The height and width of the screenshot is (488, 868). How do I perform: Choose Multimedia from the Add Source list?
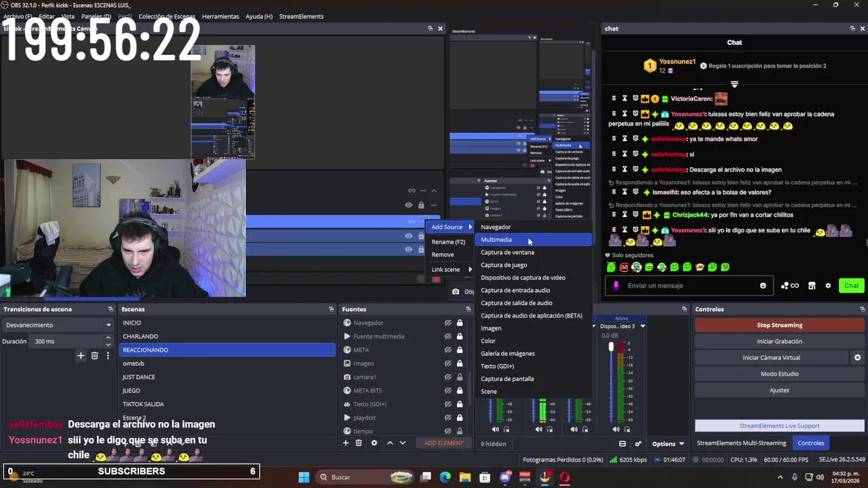[535, 240]
